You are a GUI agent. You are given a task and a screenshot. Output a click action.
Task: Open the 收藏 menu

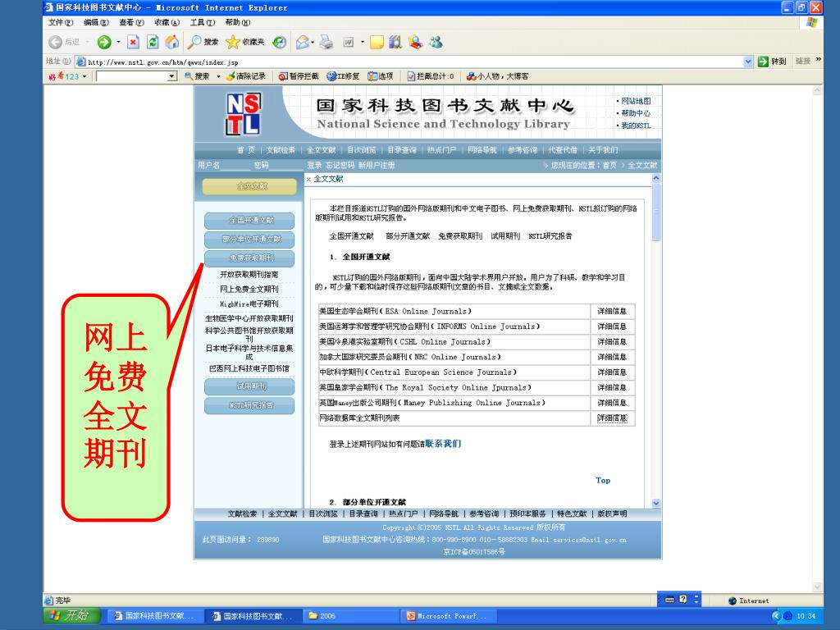(x=167, y=22)
